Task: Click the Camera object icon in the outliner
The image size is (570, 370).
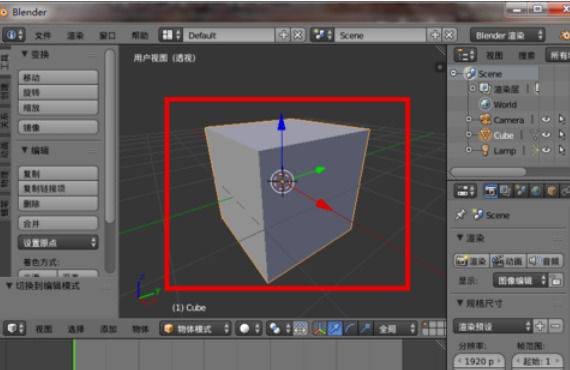Action: click(x=486, y=119)
